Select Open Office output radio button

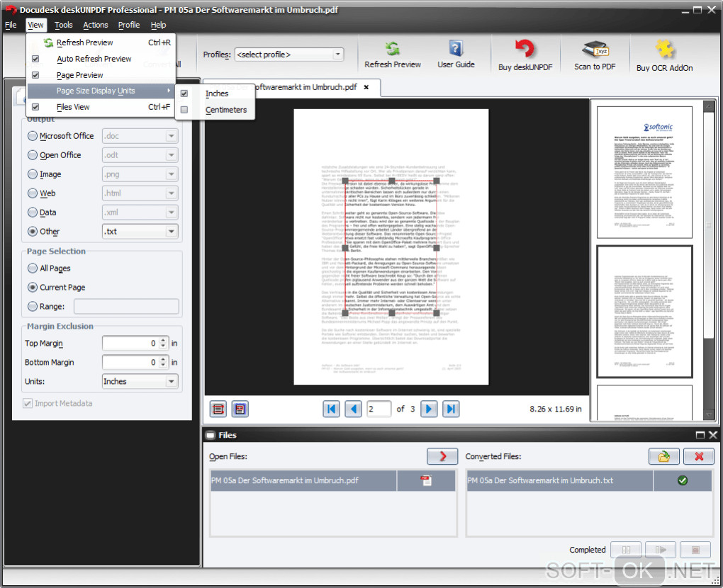coord(33,155)
